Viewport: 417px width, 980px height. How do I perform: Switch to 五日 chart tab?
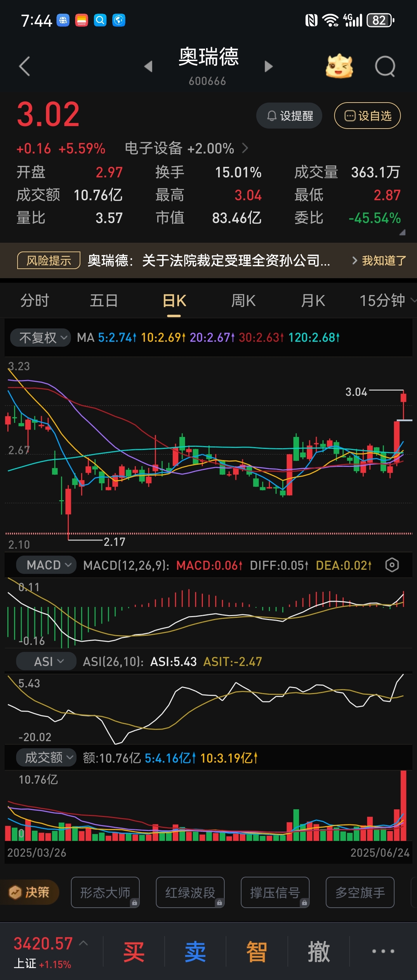[104, 301]
